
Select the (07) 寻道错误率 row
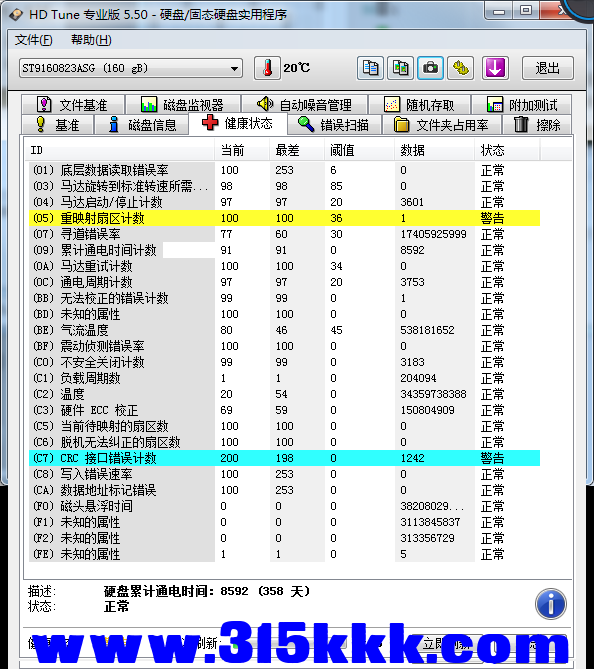pos(284,234)
